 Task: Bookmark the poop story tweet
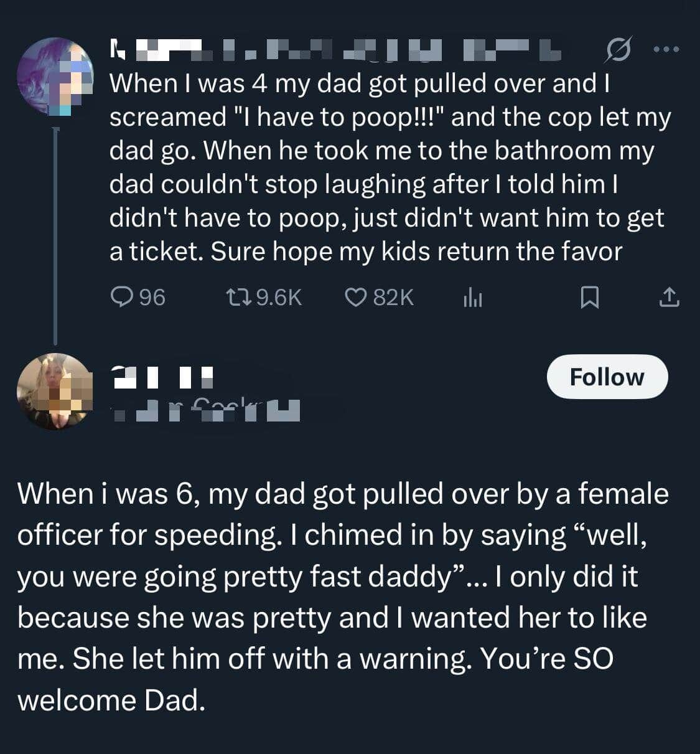pos(589,298)
